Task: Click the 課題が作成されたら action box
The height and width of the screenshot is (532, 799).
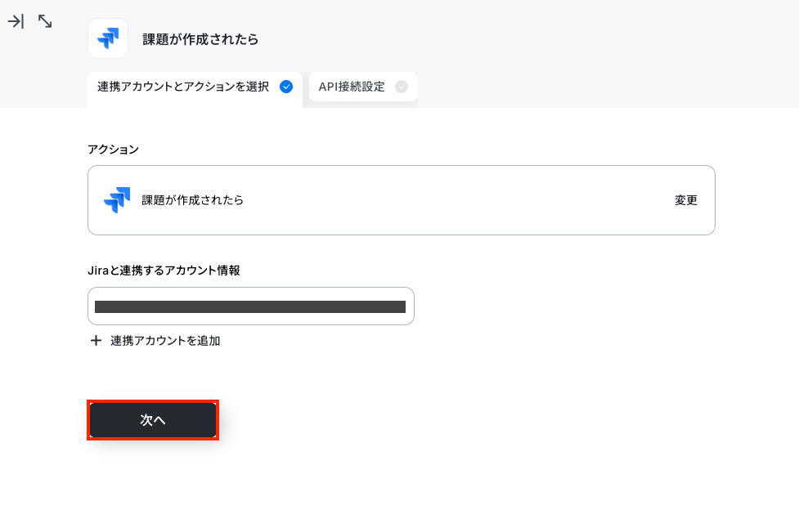Action: [x=402, y=200]
